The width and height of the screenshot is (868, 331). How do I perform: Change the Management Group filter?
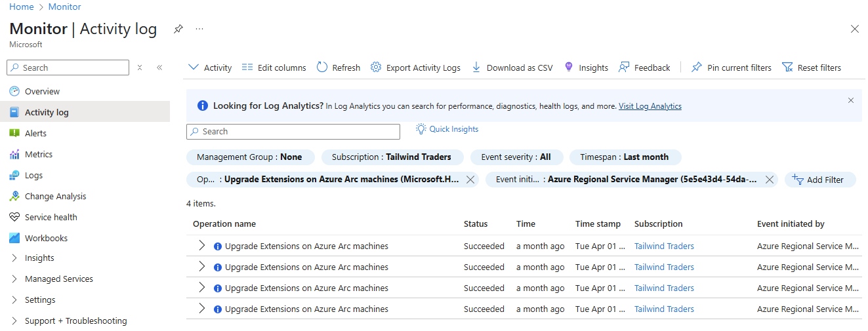250,157
